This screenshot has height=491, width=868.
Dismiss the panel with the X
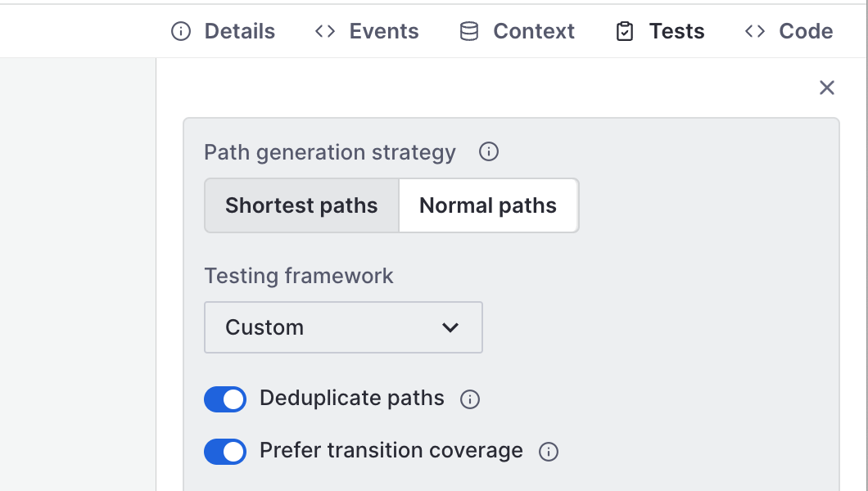click(x=827, y=88)
